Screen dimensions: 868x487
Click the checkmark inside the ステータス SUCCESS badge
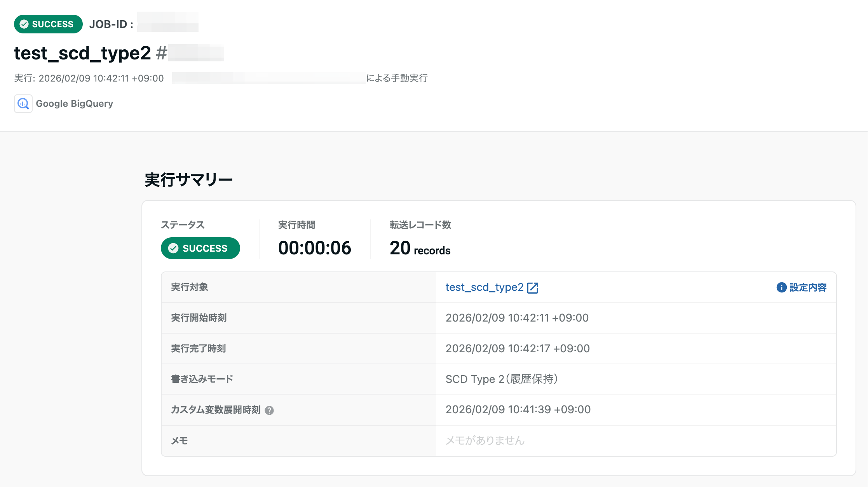173,248
